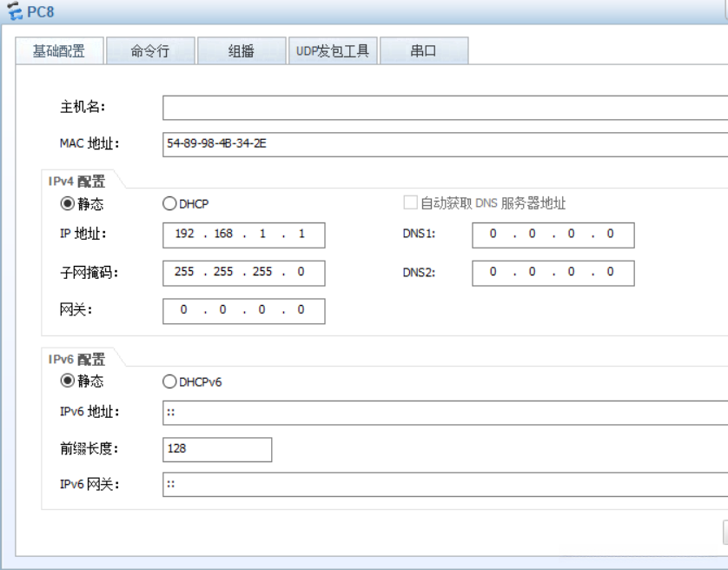Toggle 自动获取 DNS 服务器地址 checkbox
The image size is (728, 570).
(x=410, y=202)
